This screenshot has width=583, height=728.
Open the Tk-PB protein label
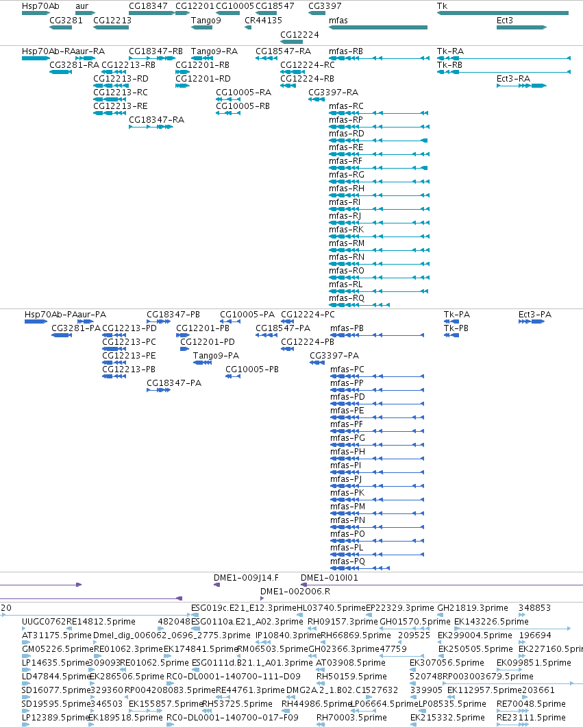(x=456, y=328)
